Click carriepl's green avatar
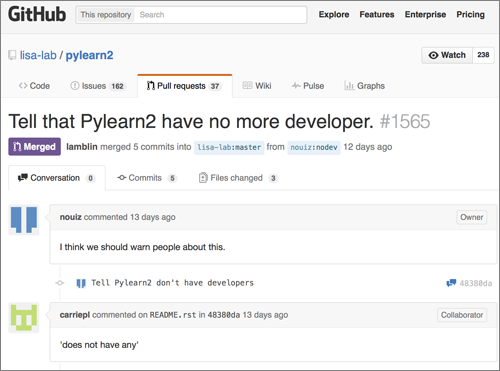500x371 pixels. 24,317
